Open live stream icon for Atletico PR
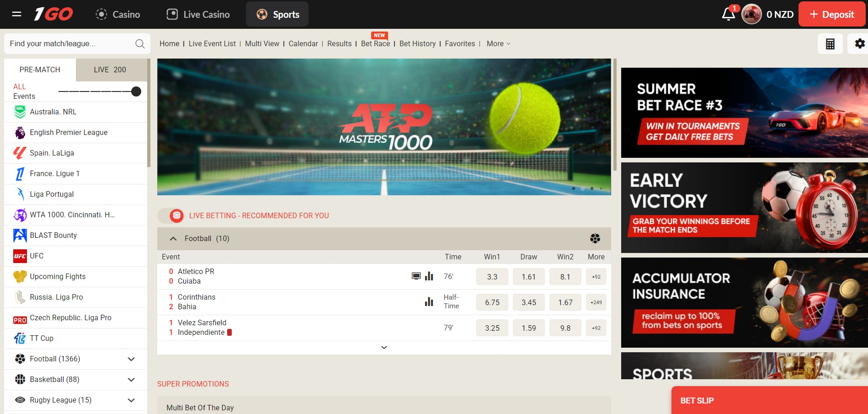This screenshot has width=868, height=414. 416,276
